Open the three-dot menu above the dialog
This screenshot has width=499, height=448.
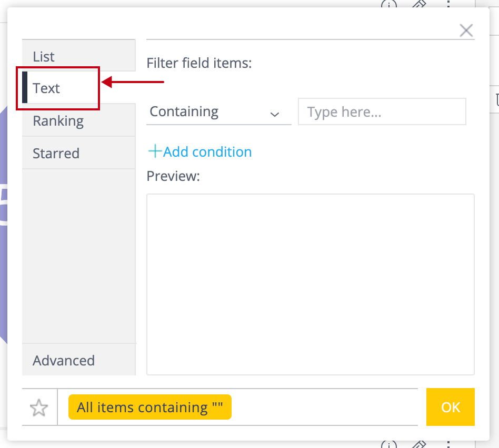[x=448, y=4]
